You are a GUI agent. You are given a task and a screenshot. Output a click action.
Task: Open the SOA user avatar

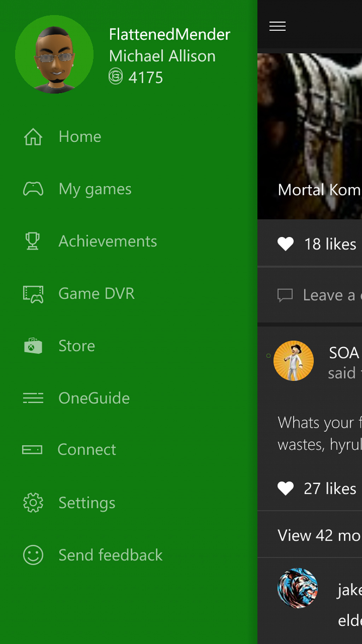293,361
